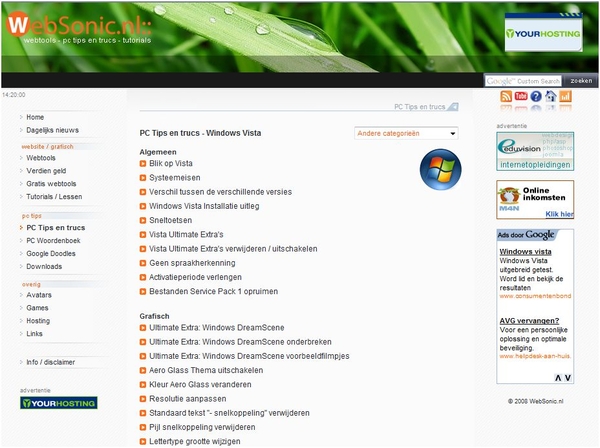
Task: Click the orange bullet beside Sneltoetsen
Action: (x=143, y=220)
